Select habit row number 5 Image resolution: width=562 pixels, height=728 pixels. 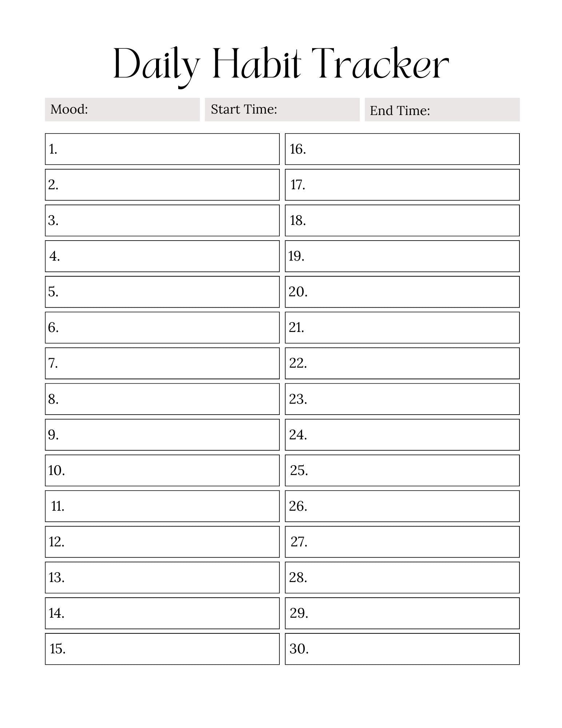pyautogui.click(x=162, y=292)
